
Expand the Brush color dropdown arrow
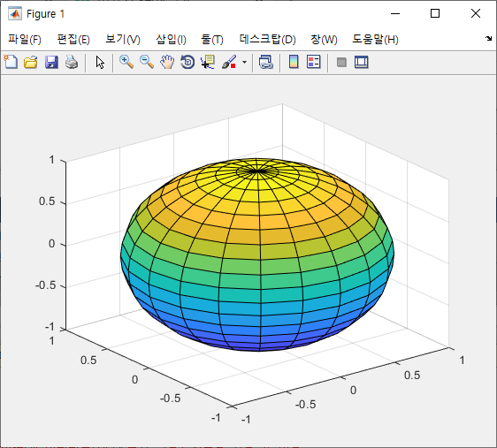click(244, 62)
